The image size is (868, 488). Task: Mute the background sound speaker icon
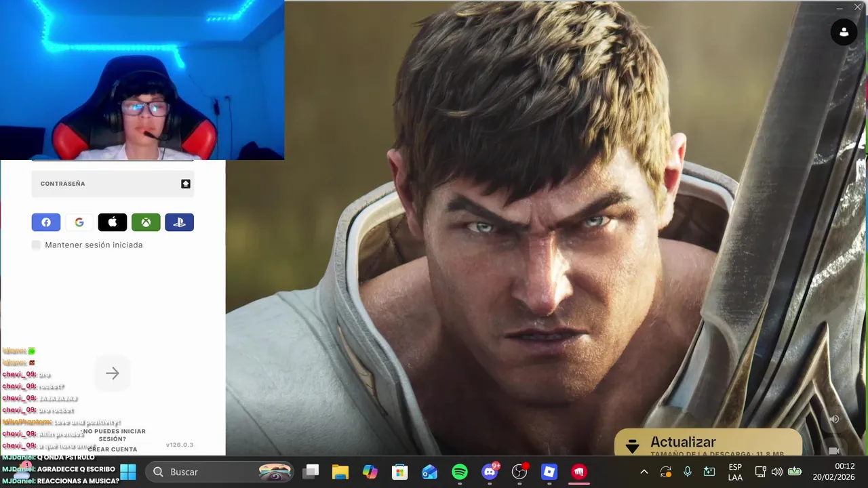point(834,419)
